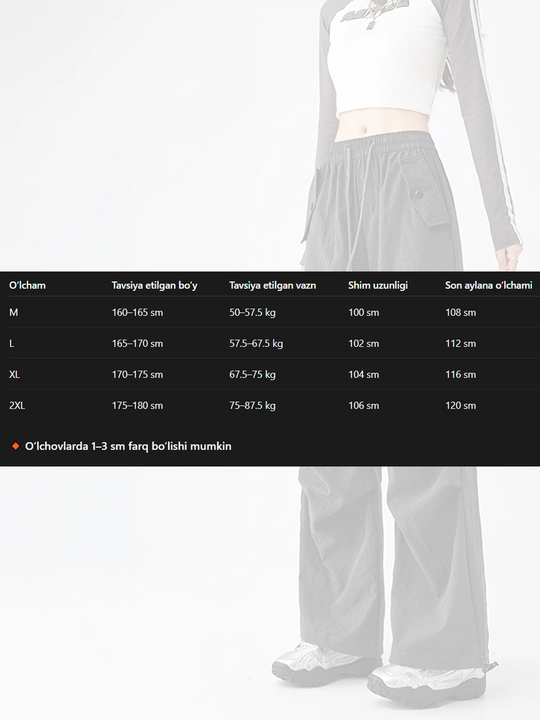Screen dimensions: 540x720
Task: Click the Tavsiya etilgan bo'y header
Action: [x=154, y=285]
